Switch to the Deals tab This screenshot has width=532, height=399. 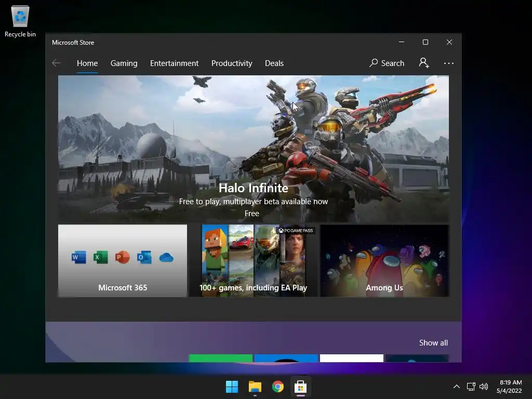tap(274, 63)
